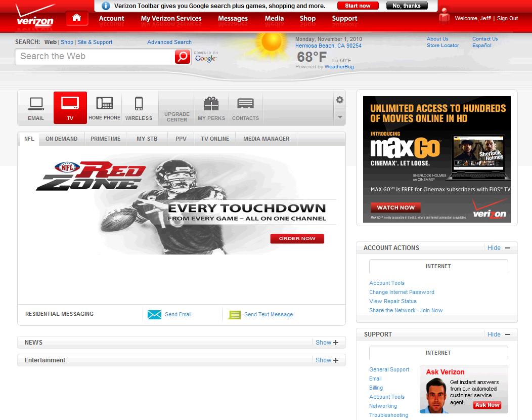
Task: Expand widget bar dropdown arrow below gear
Action: pos(340,117)
